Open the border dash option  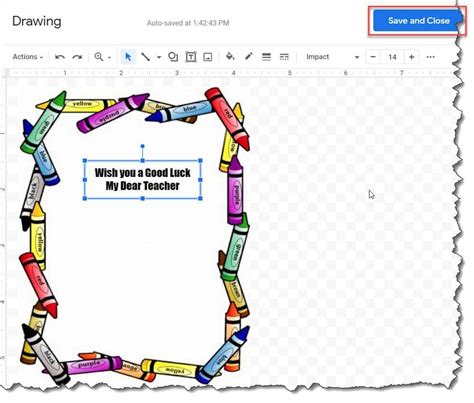pyautogui.click(x=284, y=57)
